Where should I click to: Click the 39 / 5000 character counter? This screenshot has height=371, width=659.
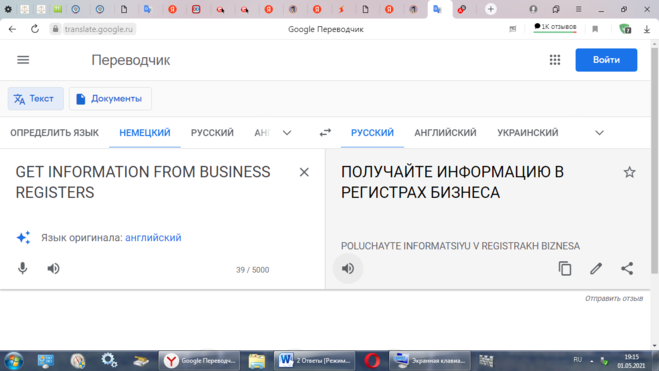coord(252,270)
